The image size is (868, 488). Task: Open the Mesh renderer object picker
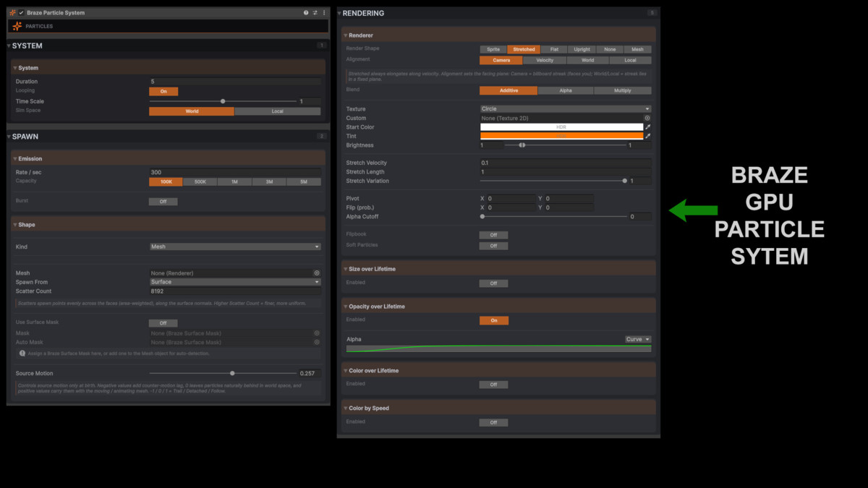[x=316, y=273]
